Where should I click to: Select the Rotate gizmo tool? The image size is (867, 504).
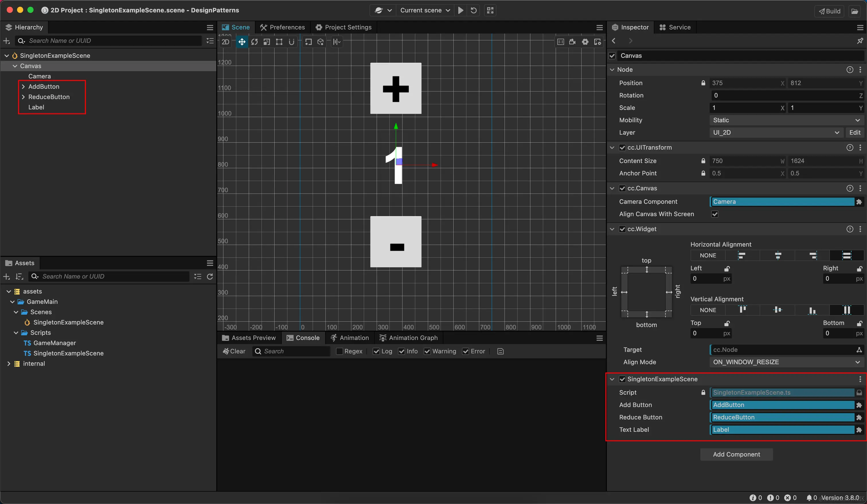254,42
